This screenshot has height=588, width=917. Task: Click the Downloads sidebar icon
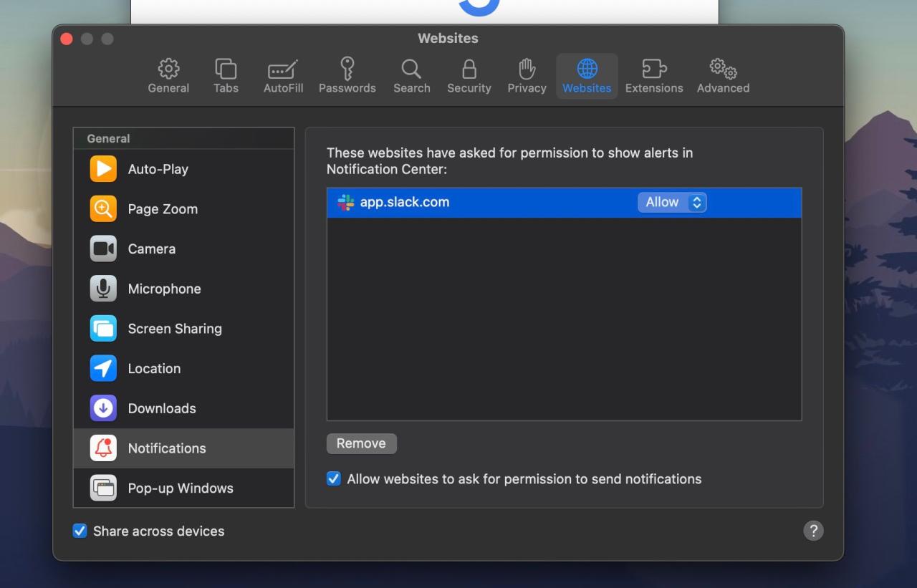coord(103,408)
